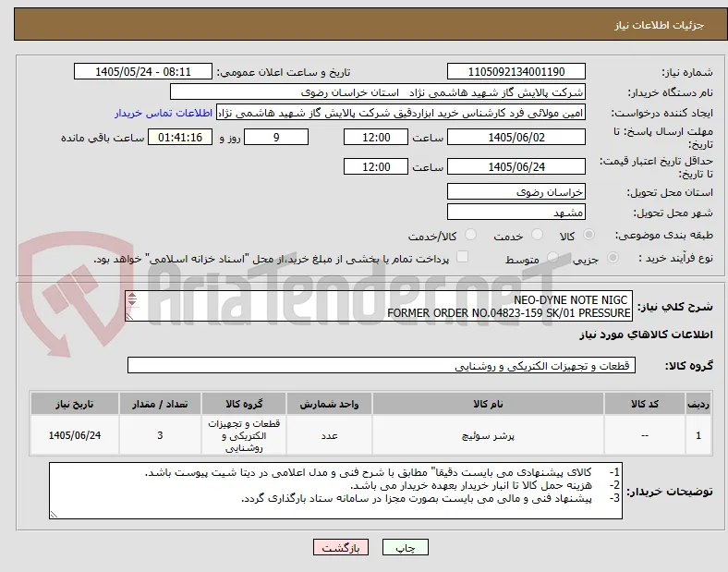Click the شرح کلی نیاز label
This screenshot has height=572, width=728.
coord(674,307)
